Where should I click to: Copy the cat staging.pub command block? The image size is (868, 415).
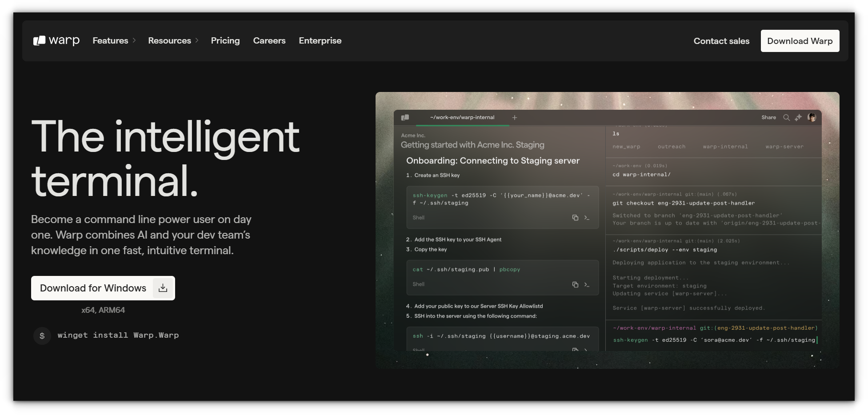[575, 284]
